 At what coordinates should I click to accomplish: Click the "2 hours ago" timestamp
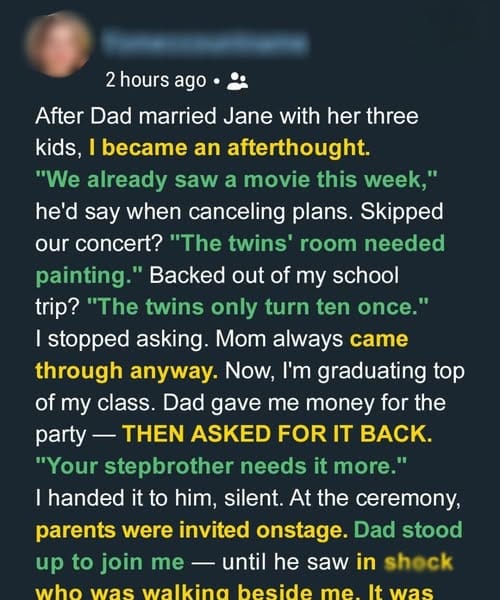(156, 80)
